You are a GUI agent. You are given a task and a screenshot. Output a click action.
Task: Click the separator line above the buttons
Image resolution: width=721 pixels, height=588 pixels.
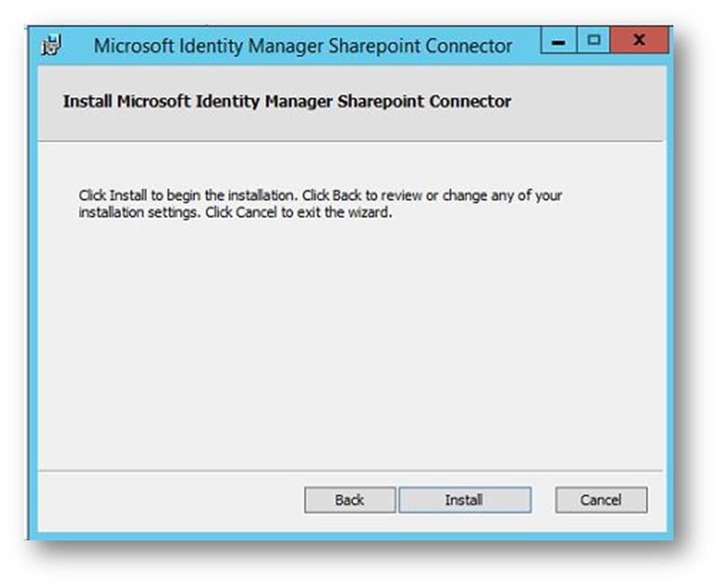(x=350, y=471)
